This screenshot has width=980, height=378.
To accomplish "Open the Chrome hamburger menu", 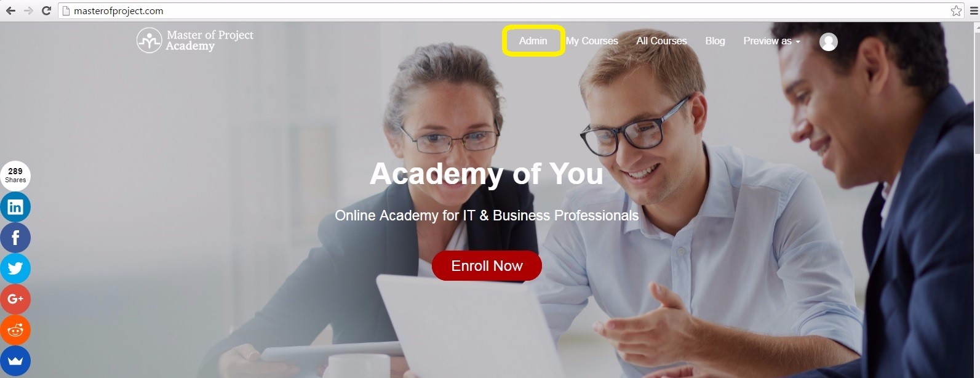I will [x=974, y=10].
